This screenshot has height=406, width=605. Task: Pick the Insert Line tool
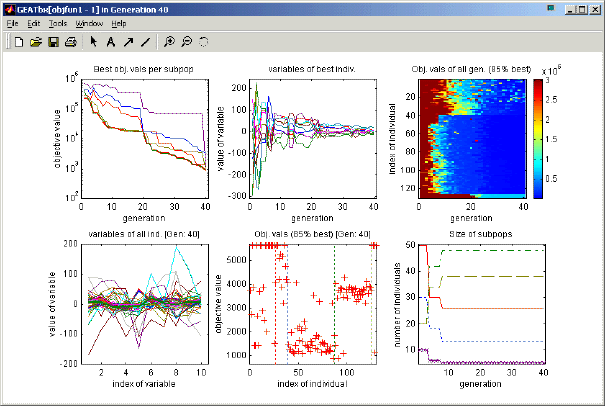point(145,42)
